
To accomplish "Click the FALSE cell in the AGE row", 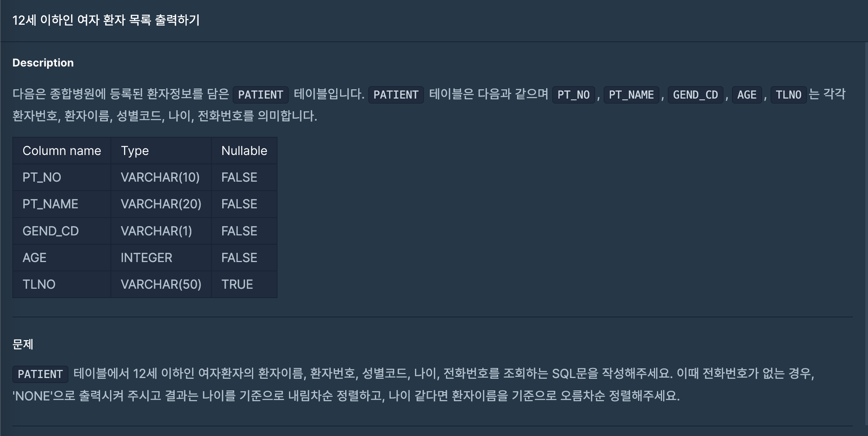I will click(239, 258).
